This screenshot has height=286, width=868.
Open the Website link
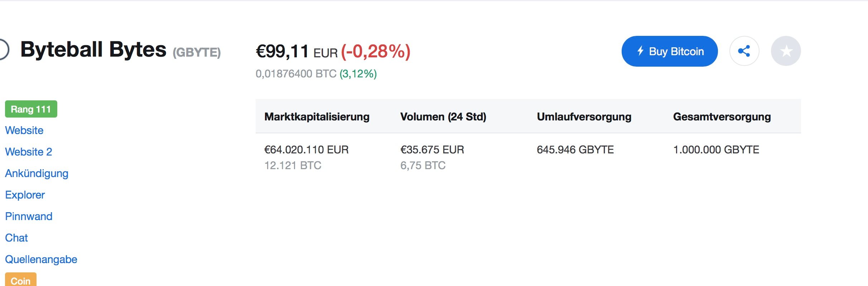click(x=24, y=130)
